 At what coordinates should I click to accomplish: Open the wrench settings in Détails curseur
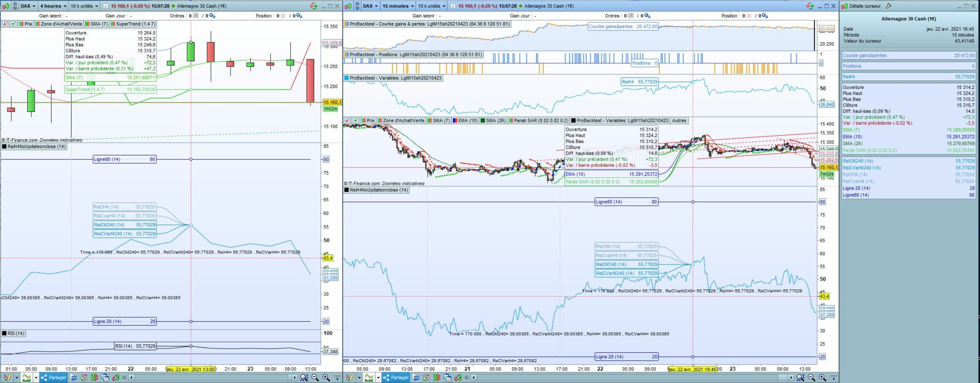(x=889, y=6)
